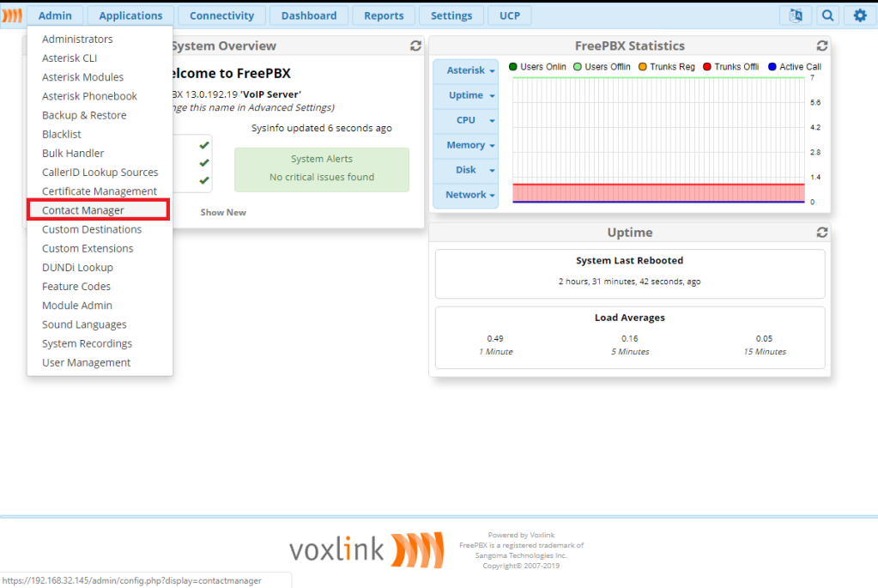Image resolution: width=878 pixels, height=588 pixels.
Task: Click the FreePBX logo icon
Action: 12,15
